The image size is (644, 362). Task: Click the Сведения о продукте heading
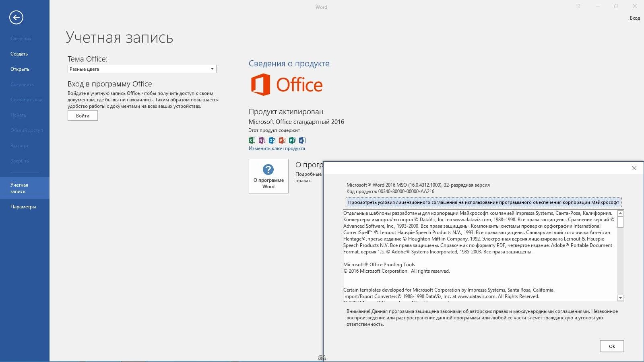(x=289, y=64)
